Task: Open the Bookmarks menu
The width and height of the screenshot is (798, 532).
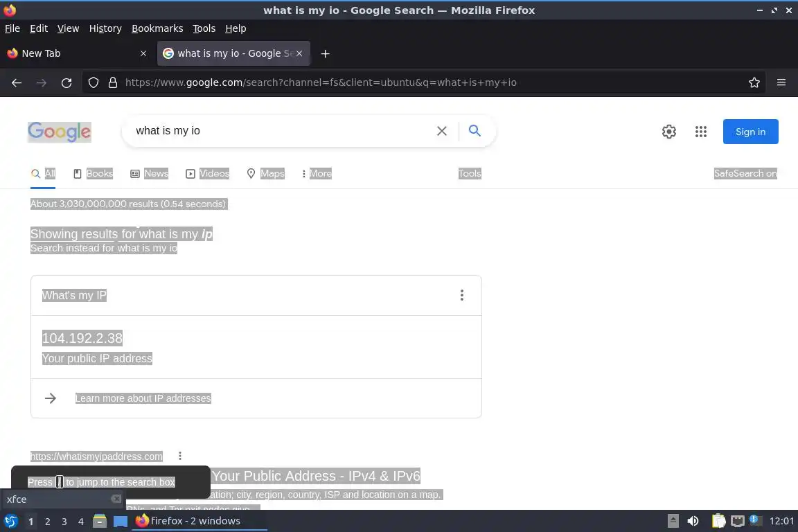Action: coord(157,28)
